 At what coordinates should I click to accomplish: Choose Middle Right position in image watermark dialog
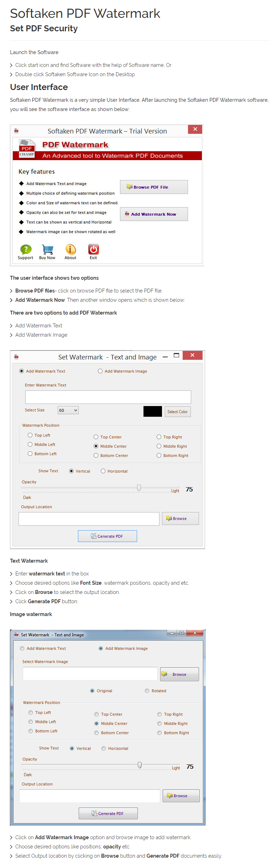pos(160,723)
